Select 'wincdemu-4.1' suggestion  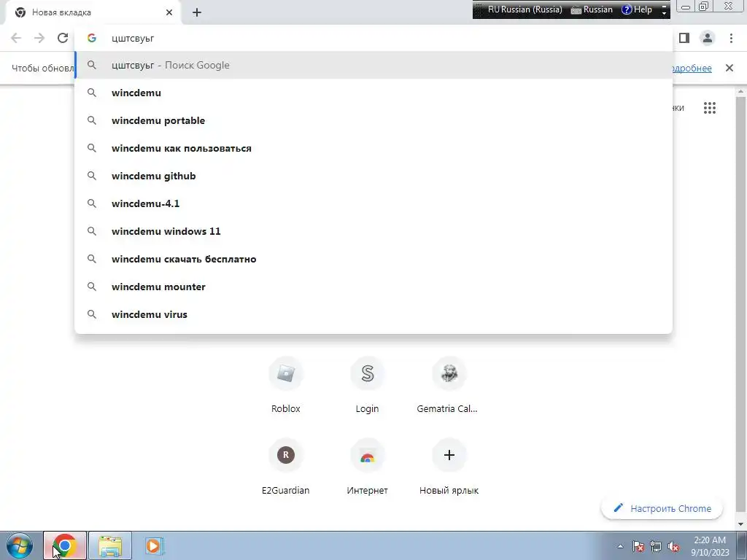click(373, 203)
